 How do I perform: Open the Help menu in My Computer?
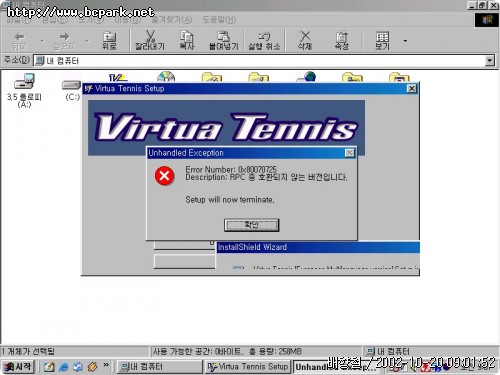pyautogui.click(x=219, y=20)
